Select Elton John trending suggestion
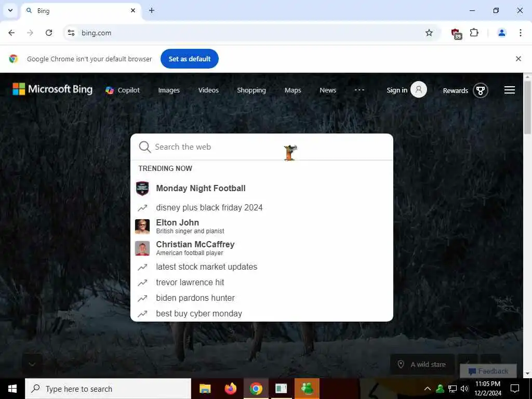This screenshot has width=532, height=399. (x=262, y=227)
